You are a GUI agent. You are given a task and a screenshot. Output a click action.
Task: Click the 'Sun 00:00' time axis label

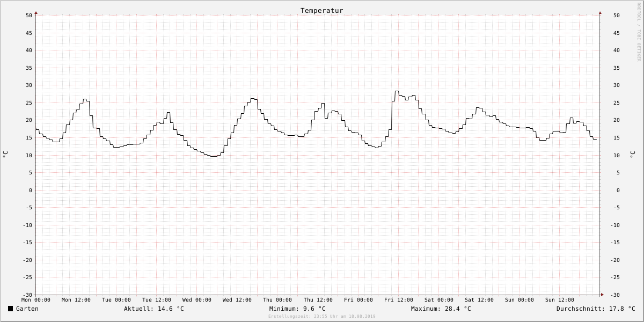[519, 300]
